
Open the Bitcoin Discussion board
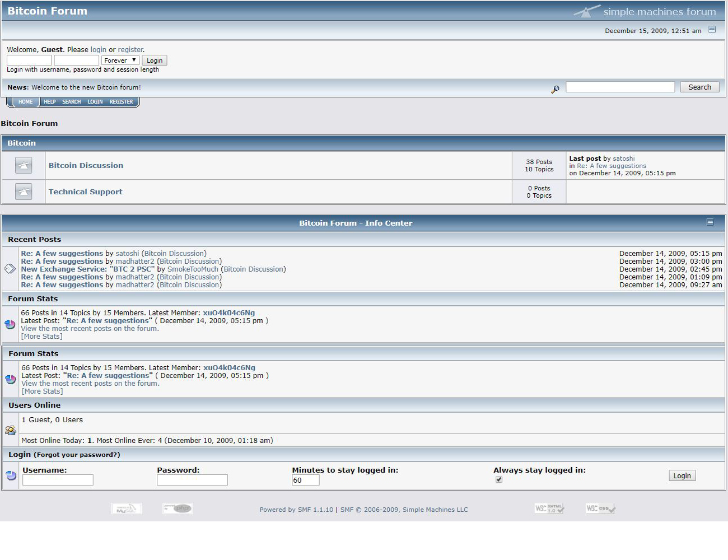click(x=86, y=165)
